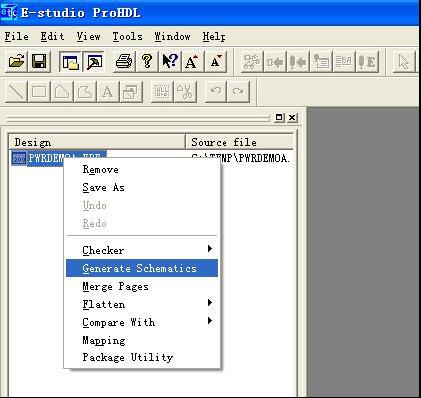
Task: Click the Save floppy disk icon
Action: click(x=39, y=61)
